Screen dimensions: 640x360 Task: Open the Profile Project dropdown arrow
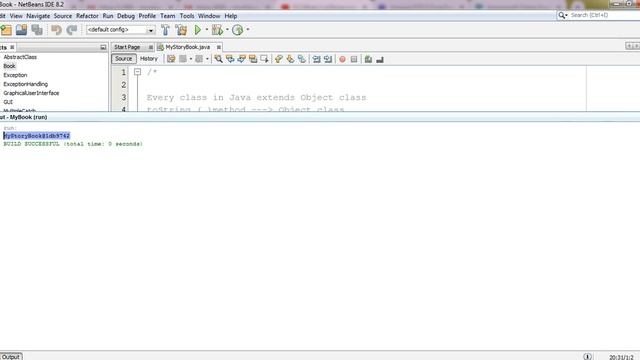[x=248, y=29]
